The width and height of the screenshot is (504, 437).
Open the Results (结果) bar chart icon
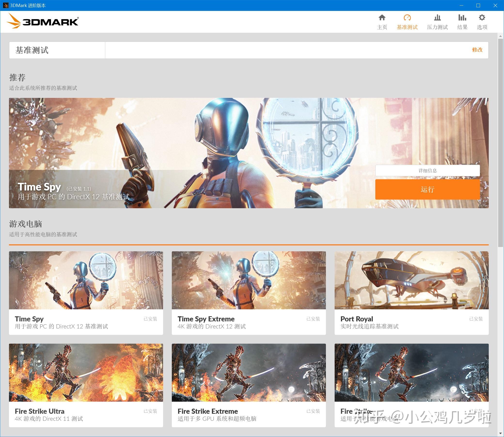(x=462, y=18)
